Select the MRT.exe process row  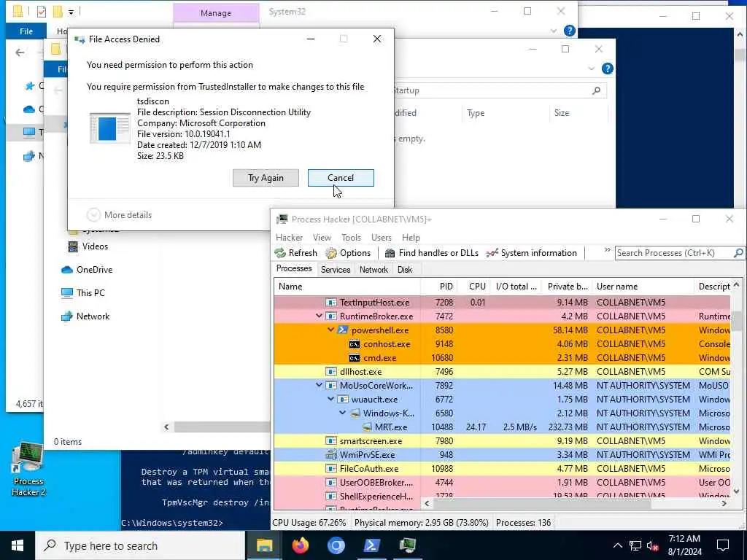502,427
